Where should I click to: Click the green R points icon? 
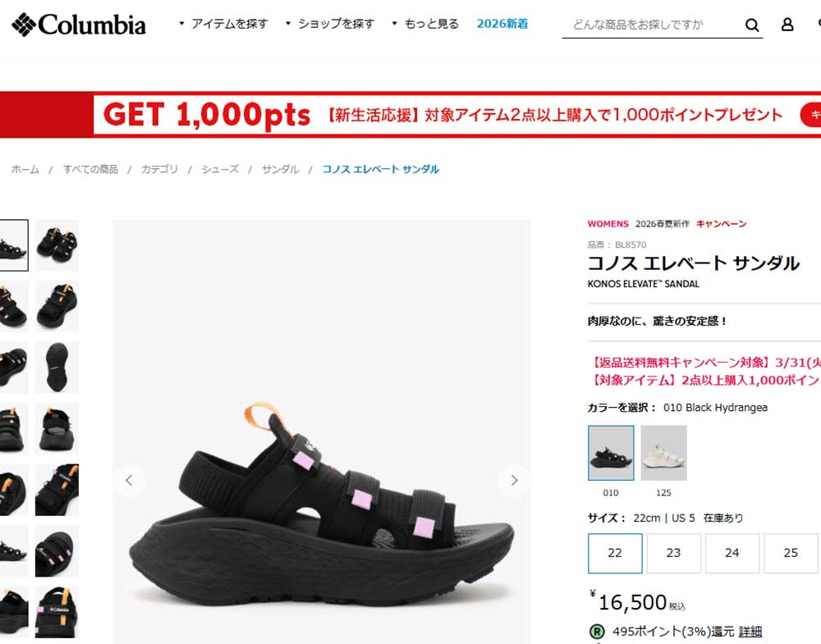pos(597,632)
